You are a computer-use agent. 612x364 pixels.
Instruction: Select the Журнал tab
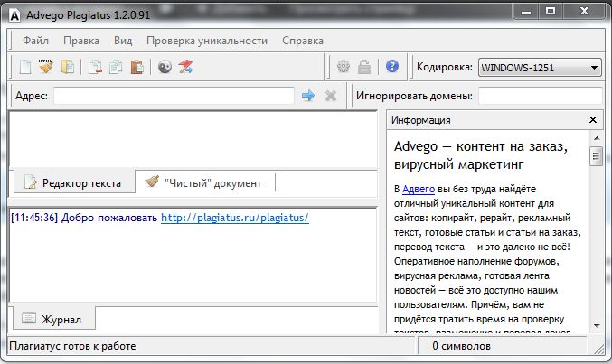point(52,320)
